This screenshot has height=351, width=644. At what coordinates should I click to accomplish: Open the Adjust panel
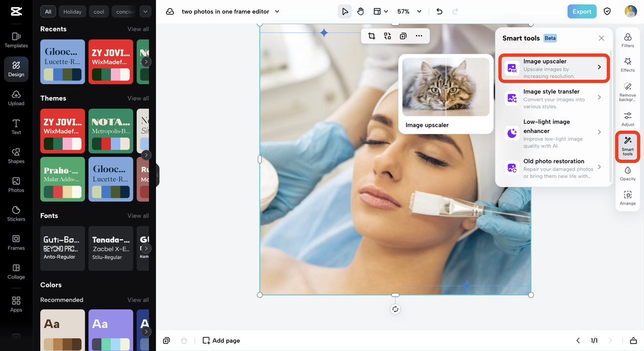point(627,119)
